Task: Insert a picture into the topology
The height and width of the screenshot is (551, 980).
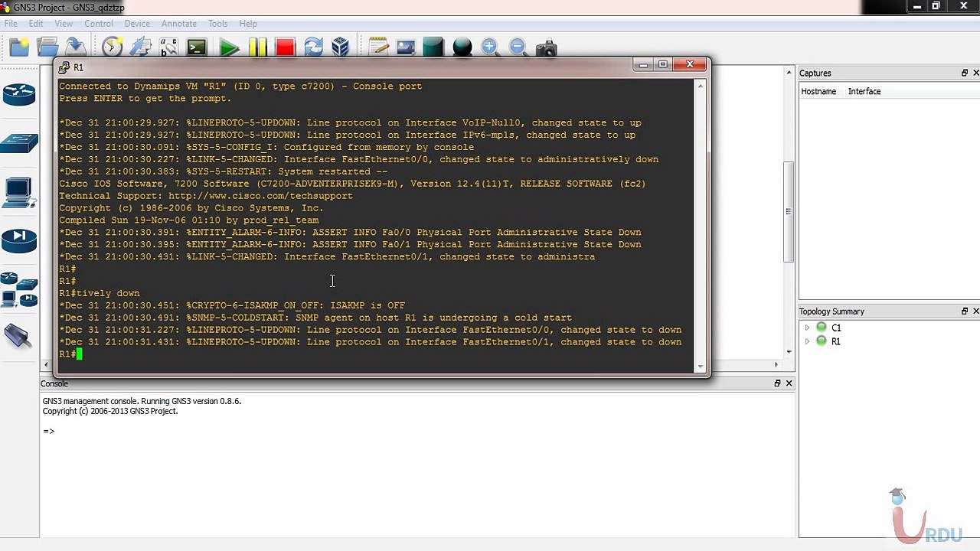Action: tap(406, 47)
